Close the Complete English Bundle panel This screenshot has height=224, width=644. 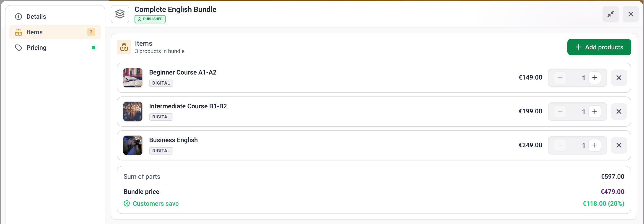click(631, 14)
